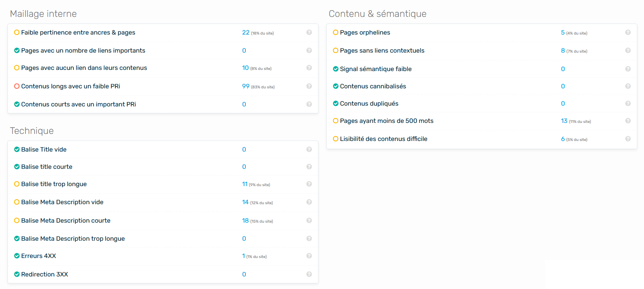Click the 14 count for Balise Meta Description vide
Image resolution: width=644 pixels, height=289 pixels.
[x=245, y=202]
